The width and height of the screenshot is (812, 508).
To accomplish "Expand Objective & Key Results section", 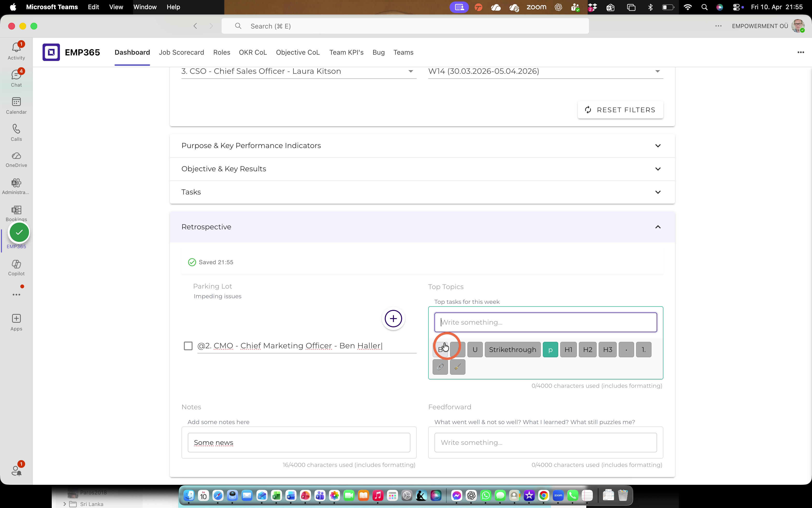I will [422, 169].
